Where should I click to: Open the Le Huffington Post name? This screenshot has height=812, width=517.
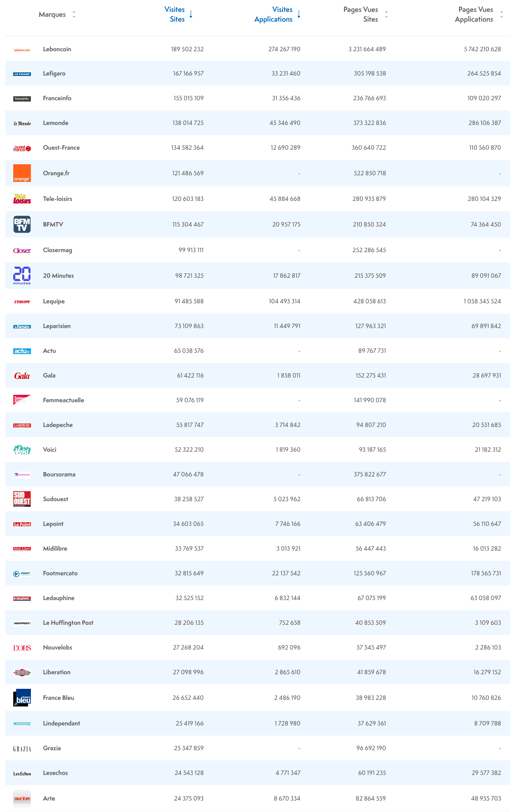68,623
